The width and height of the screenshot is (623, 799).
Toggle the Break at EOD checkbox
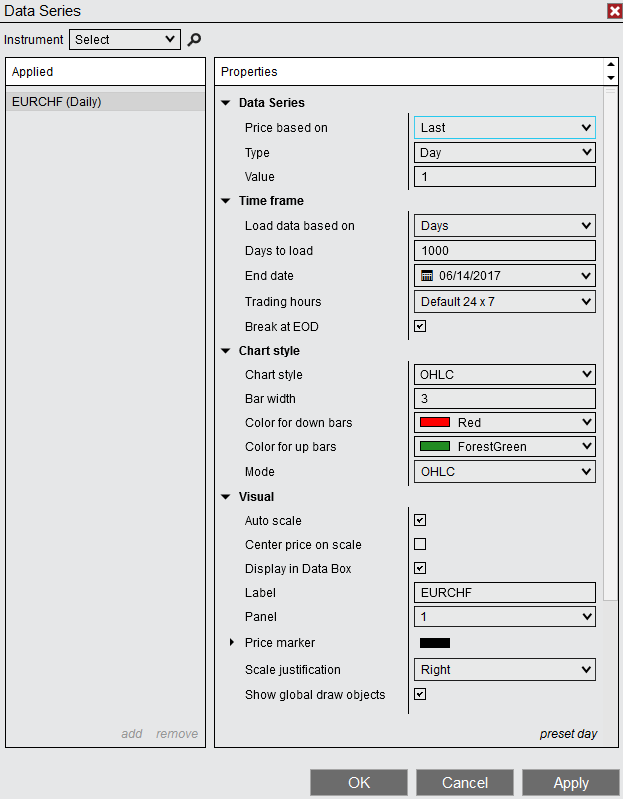[x=420, y=326]
